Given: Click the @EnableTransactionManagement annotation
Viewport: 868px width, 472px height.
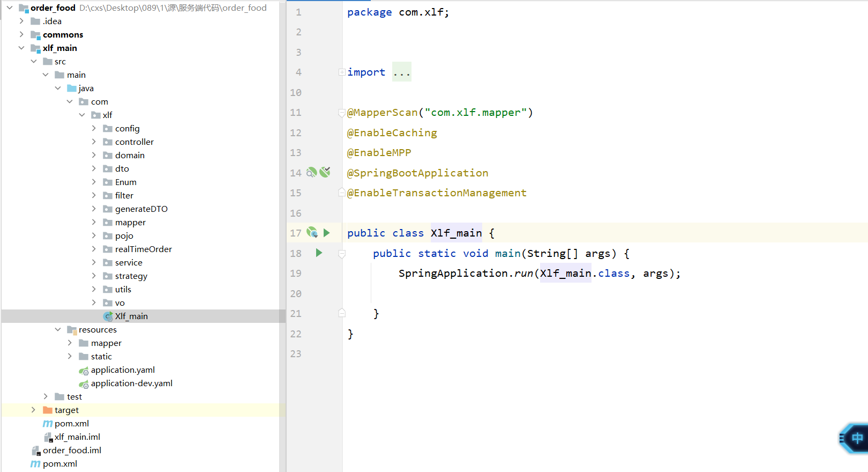Looking at the screenshot, I should tap(437, 193).
